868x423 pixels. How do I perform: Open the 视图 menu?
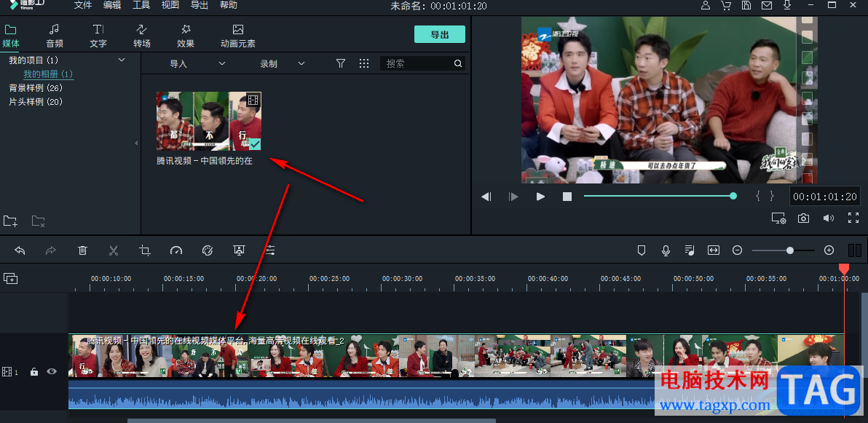point(170,5)
